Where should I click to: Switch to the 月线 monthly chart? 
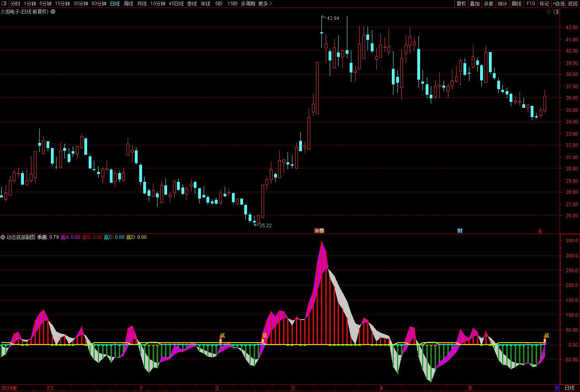pos(142,4)
